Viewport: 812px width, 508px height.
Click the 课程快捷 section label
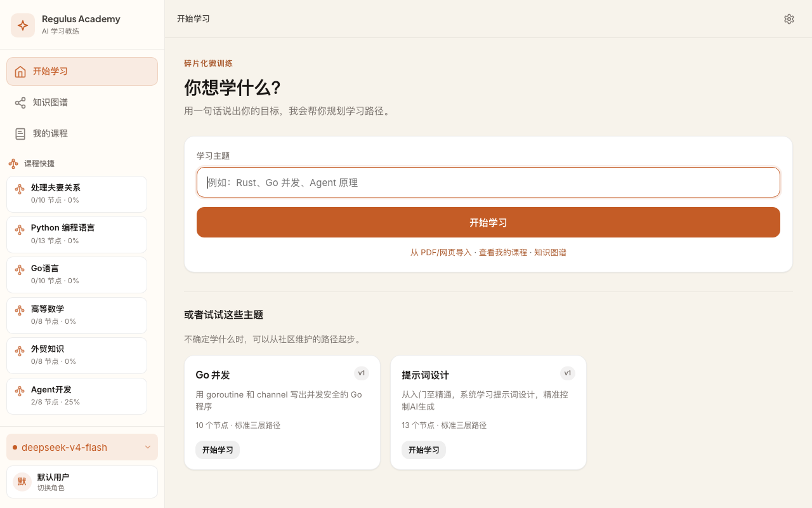coord(39,164)
